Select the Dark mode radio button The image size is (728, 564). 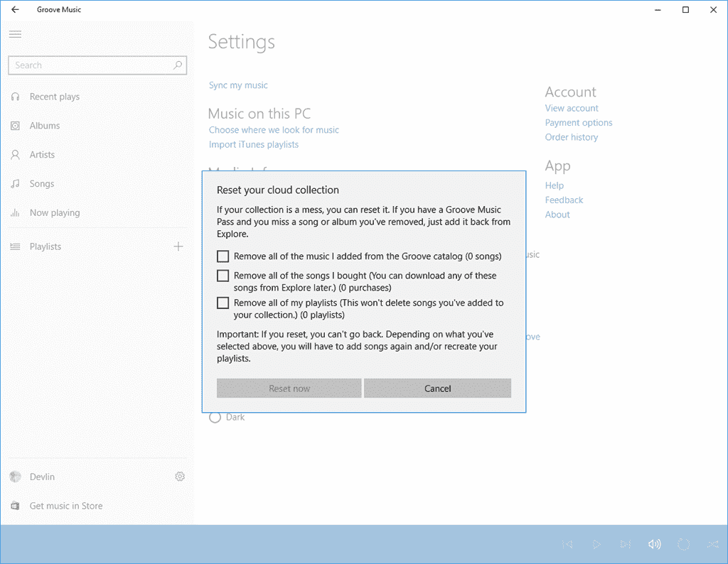[215, 417]
